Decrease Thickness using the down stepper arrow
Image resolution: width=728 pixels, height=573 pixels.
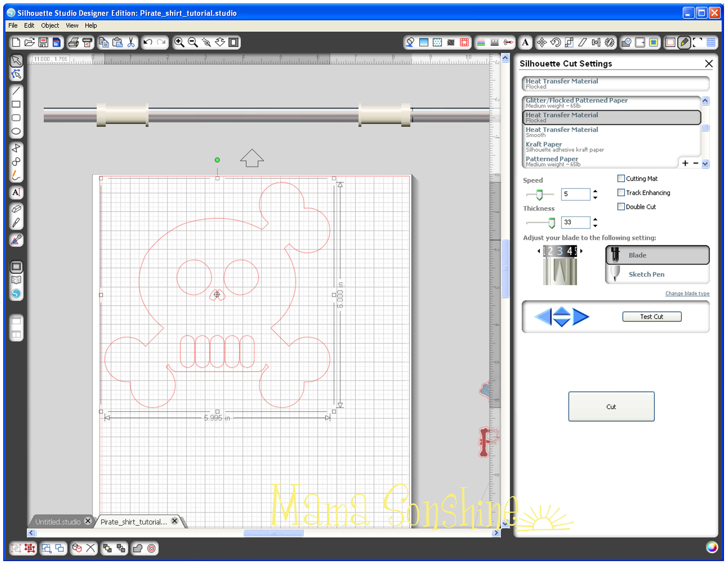595,226
